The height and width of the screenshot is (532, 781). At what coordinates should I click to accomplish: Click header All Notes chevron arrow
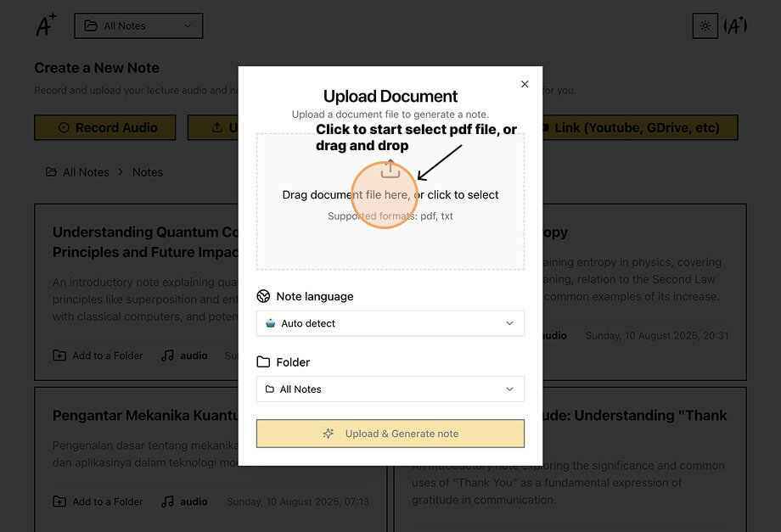click(188, 25)
